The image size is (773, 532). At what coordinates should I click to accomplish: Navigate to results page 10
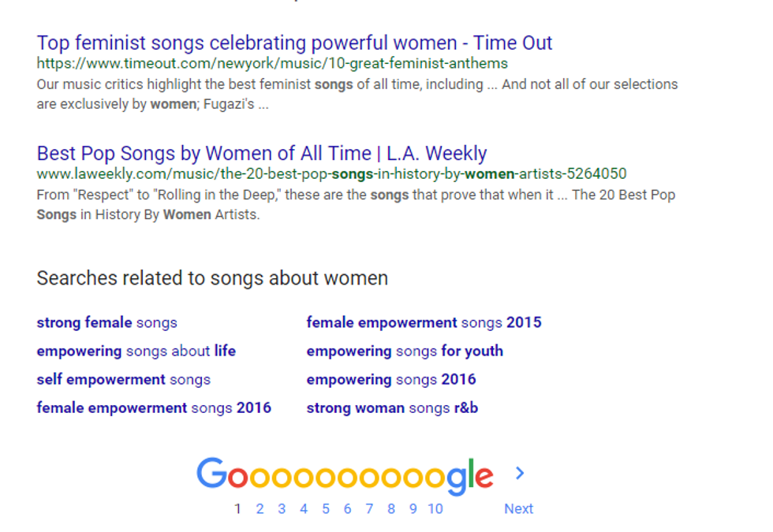tap(435, 509)
